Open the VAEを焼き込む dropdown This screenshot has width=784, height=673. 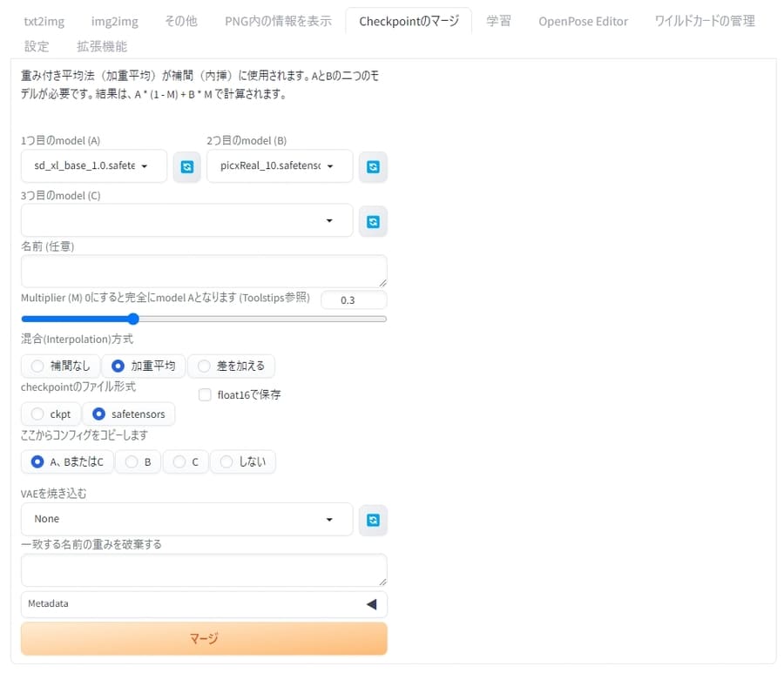186,519
